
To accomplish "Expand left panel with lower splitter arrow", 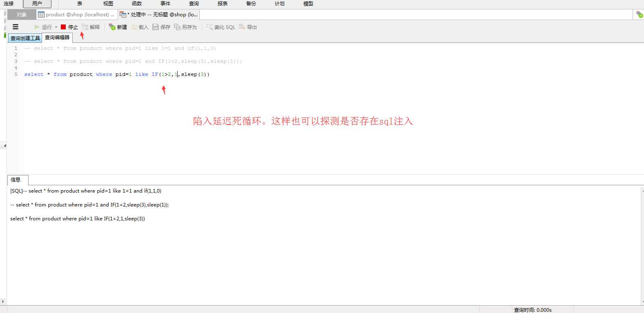I will [3, 302].
